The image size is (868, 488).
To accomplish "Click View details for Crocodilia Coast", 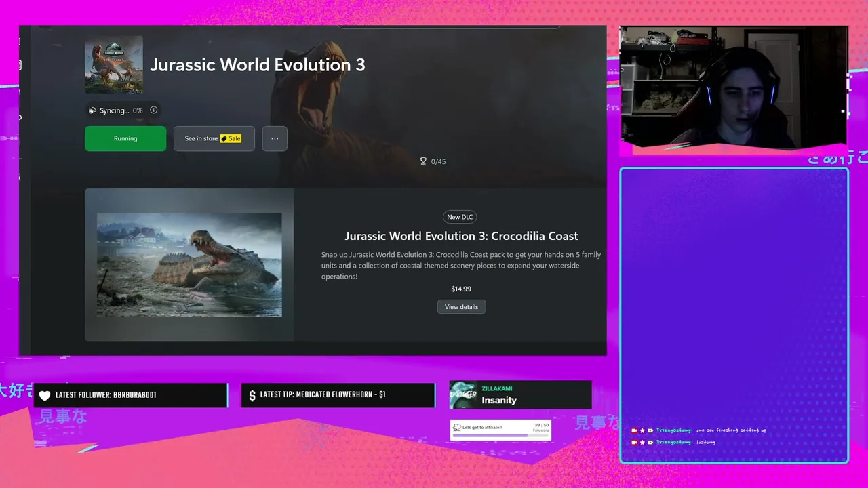I will [x=461, y=307].
